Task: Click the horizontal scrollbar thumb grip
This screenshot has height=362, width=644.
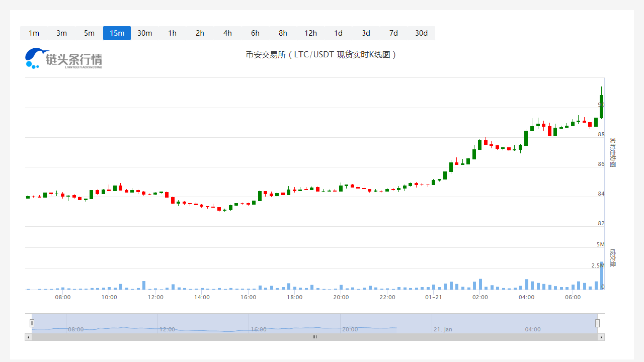Action: click(314, 337)
